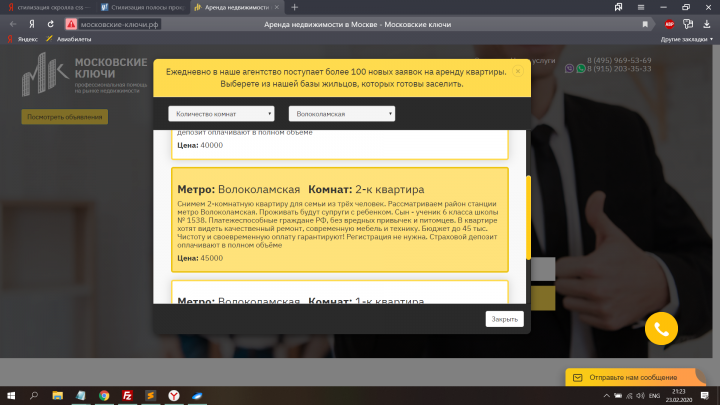This screenshot has height=405, width=720.
Task: Open the Волоколамская metro dropdown
Action: click(x=342, y=114)
